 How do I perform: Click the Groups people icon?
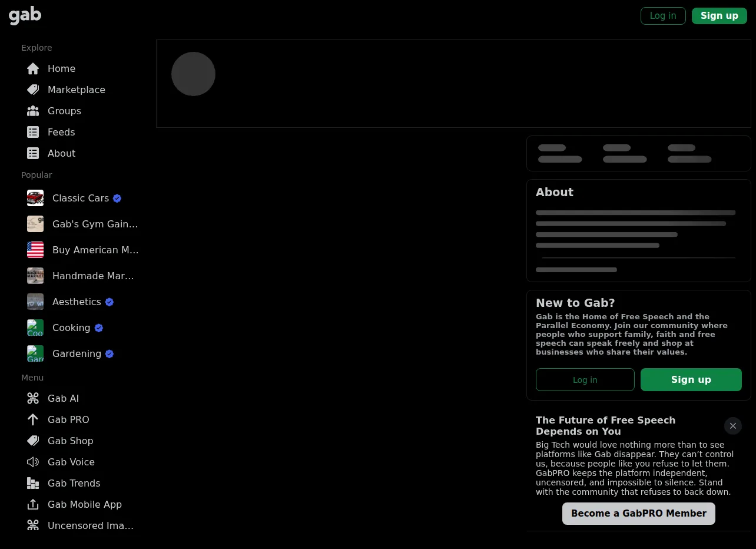[x=33, y=111]
